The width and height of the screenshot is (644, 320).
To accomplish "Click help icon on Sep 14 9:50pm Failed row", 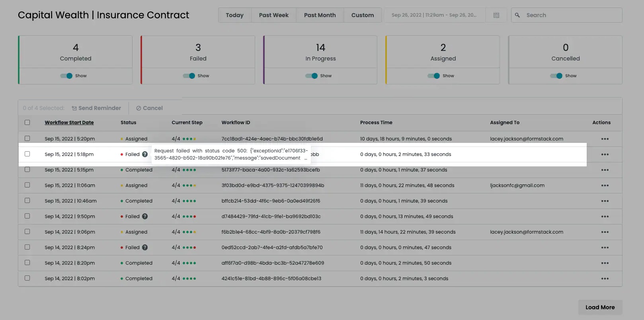I will [145, 217].
